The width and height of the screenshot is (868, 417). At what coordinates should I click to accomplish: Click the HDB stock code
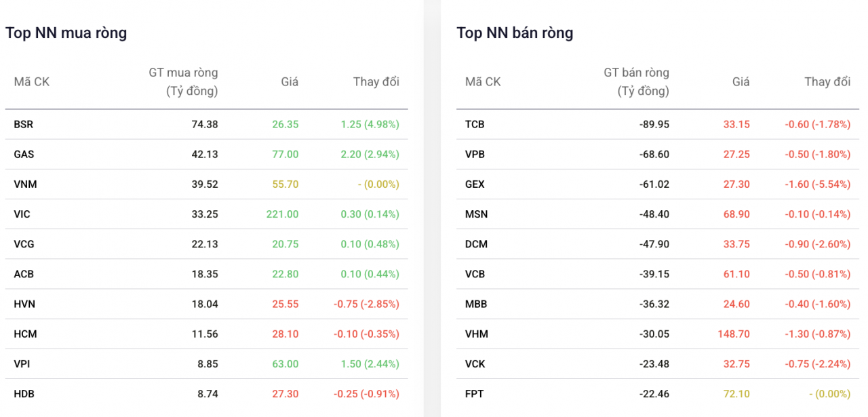[x=24, y=393]
